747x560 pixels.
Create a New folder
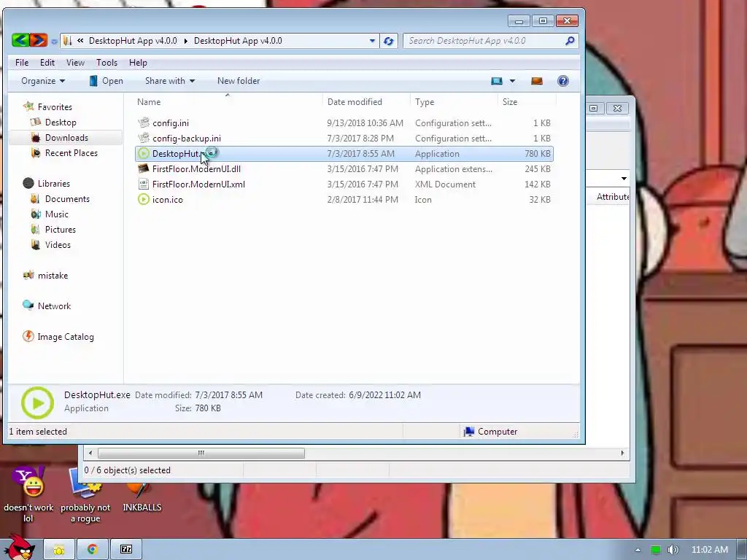coord(239,81)
